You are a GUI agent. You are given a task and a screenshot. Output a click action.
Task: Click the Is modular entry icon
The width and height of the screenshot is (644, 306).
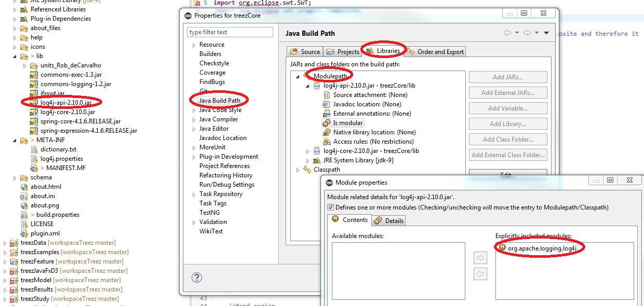tap(327, 123)
